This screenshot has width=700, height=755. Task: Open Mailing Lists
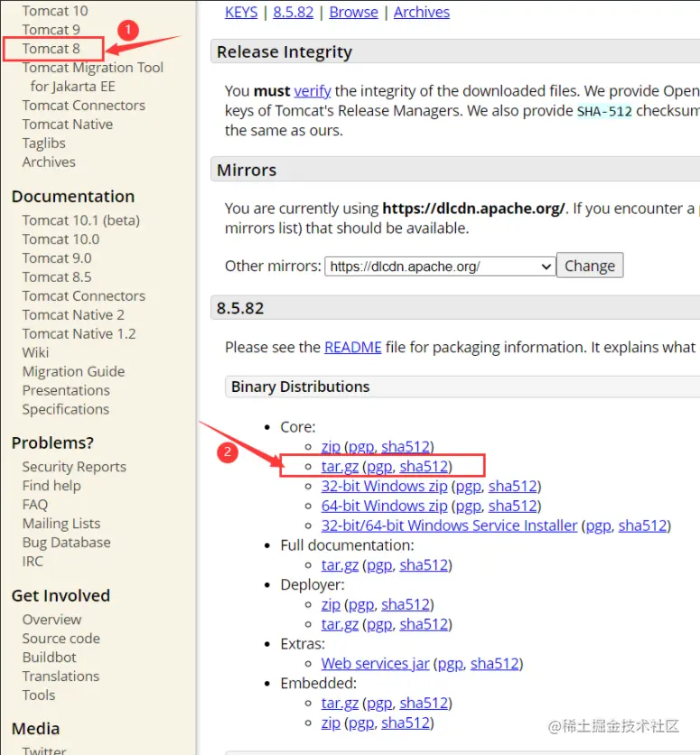point(61,524)
